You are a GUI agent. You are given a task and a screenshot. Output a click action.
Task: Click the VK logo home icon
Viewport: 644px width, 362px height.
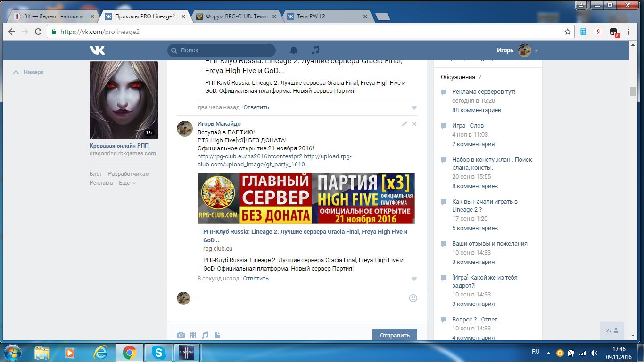tap(98, 50)
